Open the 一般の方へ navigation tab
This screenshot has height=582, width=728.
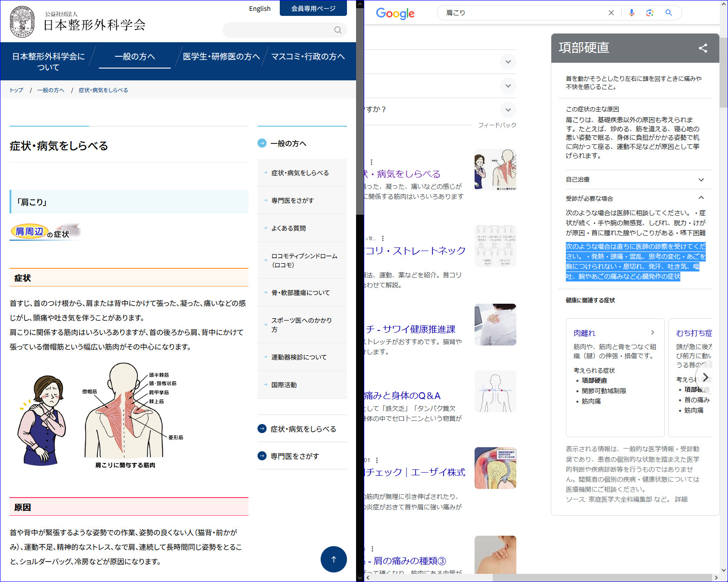(x=135, y=57)
